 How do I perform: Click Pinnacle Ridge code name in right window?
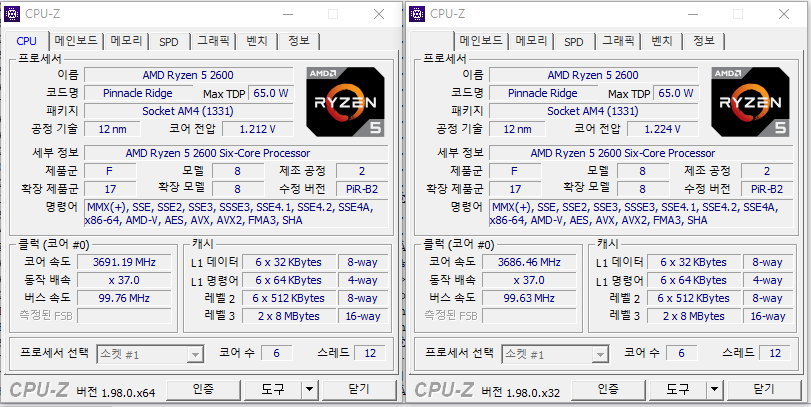[543, 93]
